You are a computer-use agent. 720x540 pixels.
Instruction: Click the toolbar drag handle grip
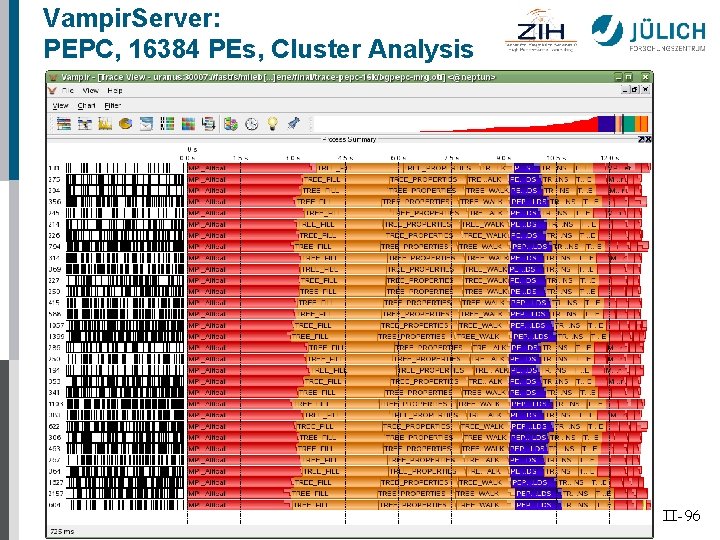(311, 124)
